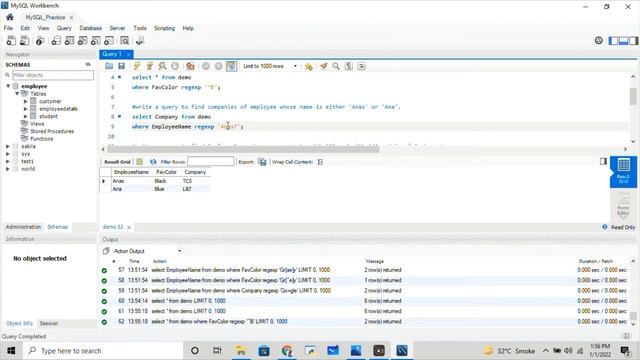Screen dimensions: 640x360
Task: Execute the query with lightning bolt icon
Action: point(137,66)
